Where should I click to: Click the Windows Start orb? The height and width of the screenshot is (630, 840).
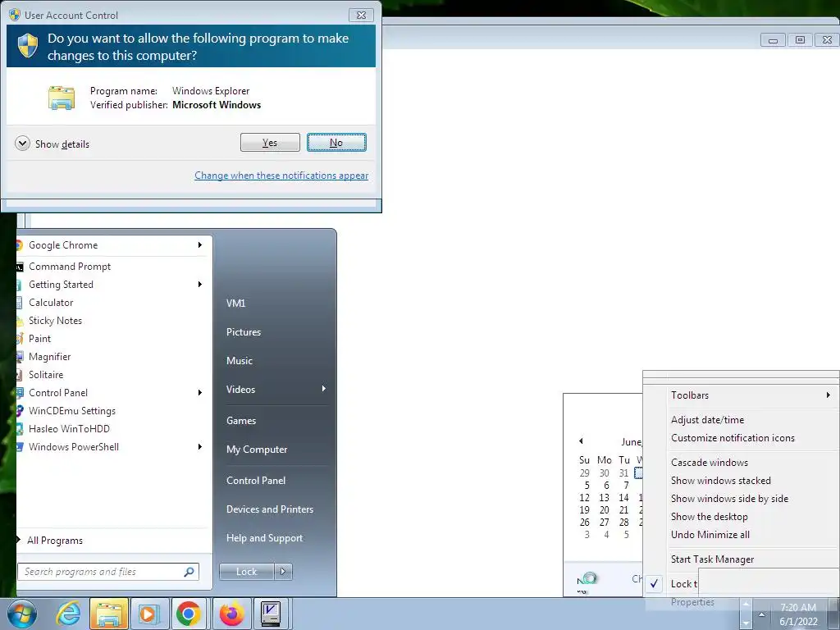pos(22,614)
